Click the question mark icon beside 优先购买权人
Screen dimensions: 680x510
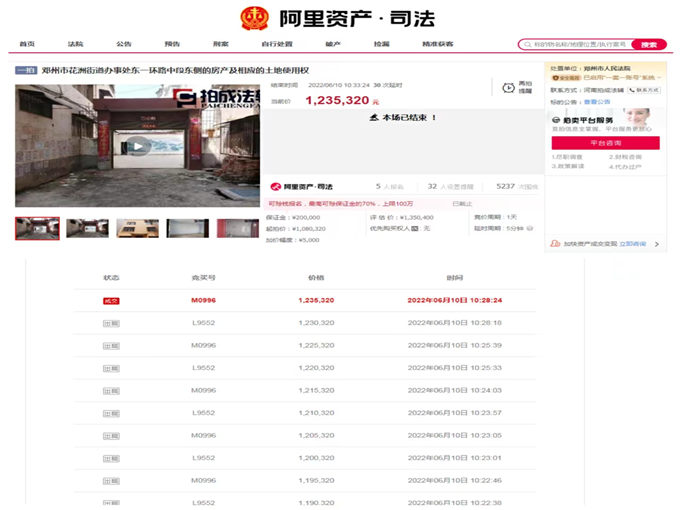click(414, 228)
